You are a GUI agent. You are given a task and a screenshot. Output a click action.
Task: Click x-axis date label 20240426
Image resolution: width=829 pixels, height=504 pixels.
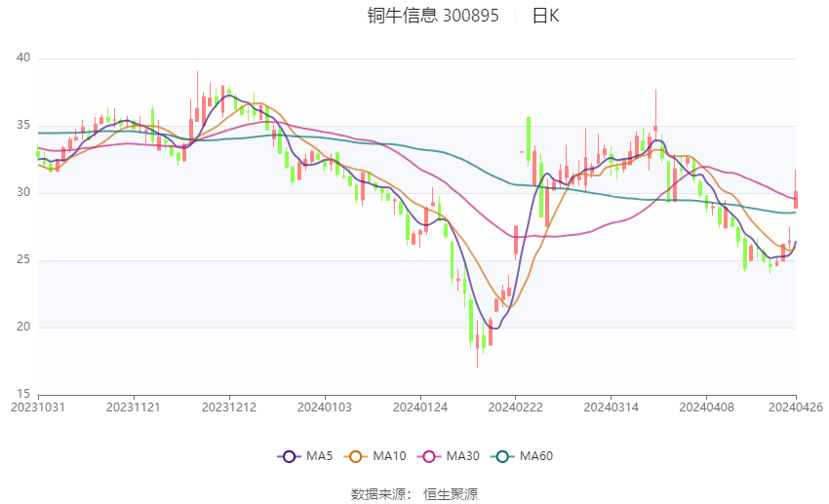[796, 407]
